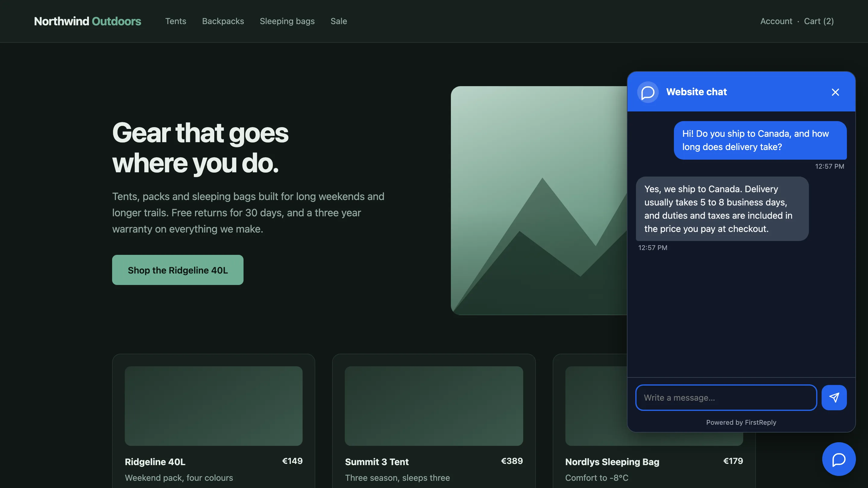
Task: Click the chat bubble avatar in chat header
Action: click(648, 92)
